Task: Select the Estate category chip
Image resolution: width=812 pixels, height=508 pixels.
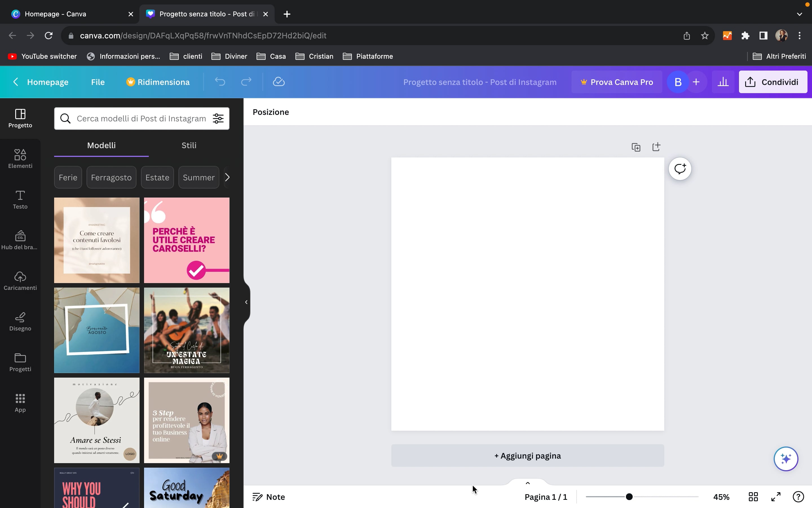Action: (x=157, y=177)
